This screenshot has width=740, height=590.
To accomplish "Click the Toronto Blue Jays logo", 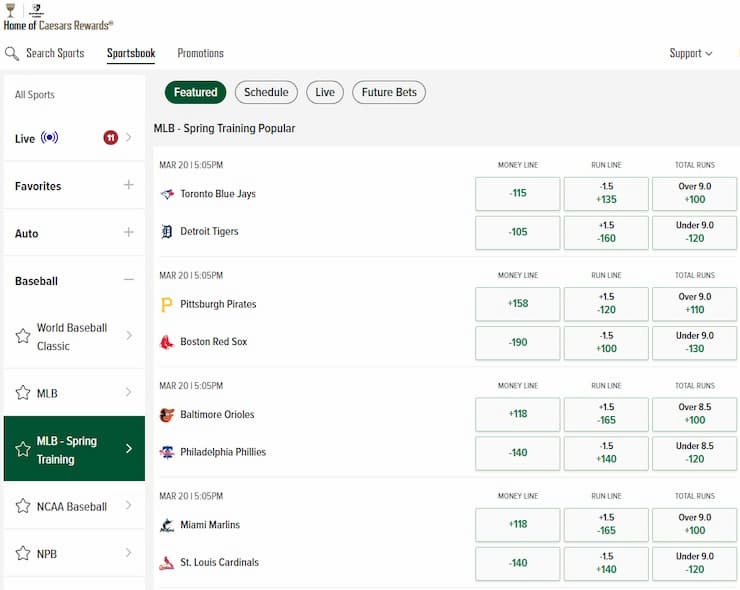I will (x=167, y=194).
